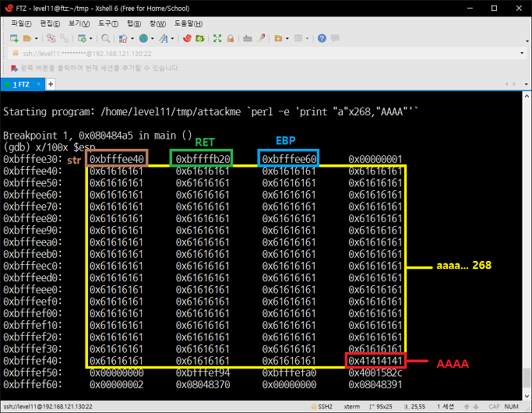Click ssh://level11@192.168.121.130:22 status text
This screenshot has height=413, width=532.
pos(48,407)
